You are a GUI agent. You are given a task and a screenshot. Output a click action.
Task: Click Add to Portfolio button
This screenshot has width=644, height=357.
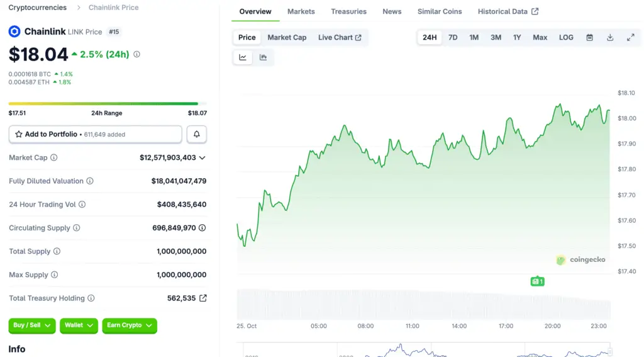click(x=96, y=134)
